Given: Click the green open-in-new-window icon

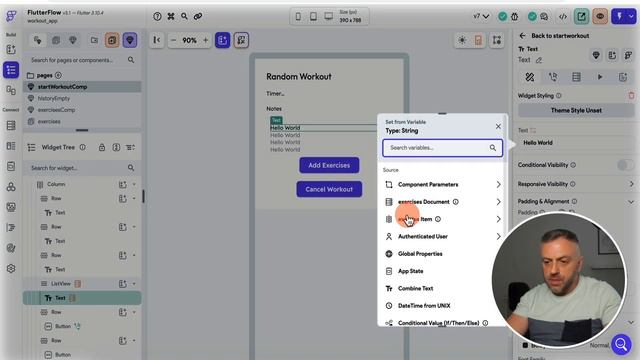Looking at the screenshot, I should click(581, 16).
